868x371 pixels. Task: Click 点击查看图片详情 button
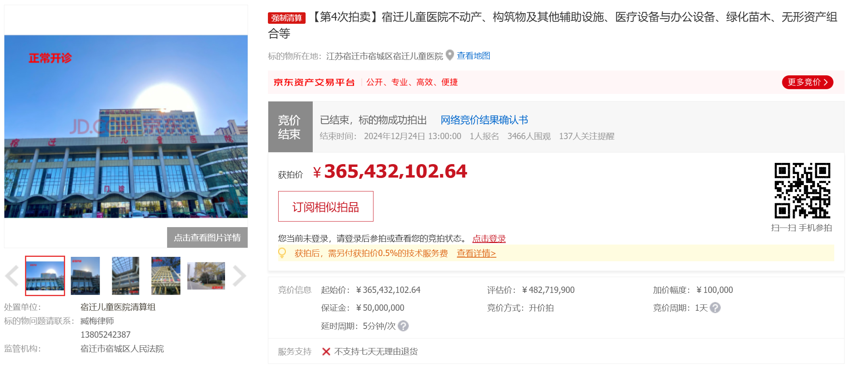(207, 237)
